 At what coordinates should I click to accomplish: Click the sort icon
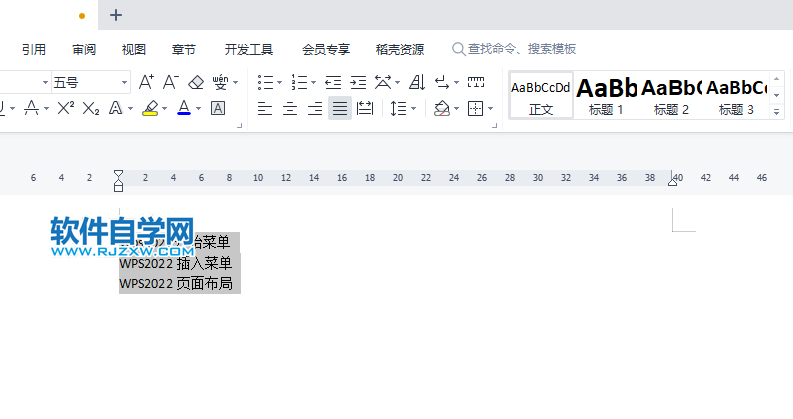point(417,82)
